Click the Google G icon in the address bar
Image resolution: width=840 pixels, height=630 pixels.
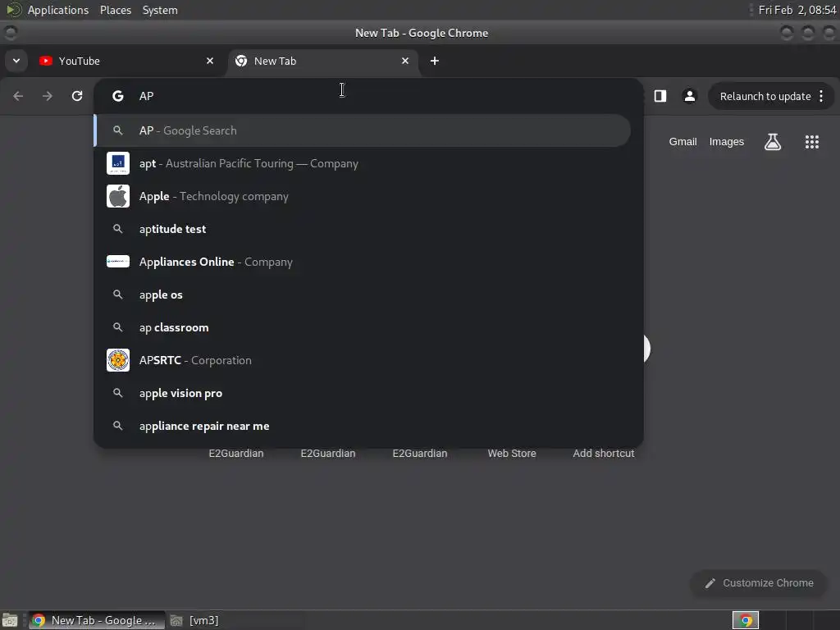coord(118,96)
